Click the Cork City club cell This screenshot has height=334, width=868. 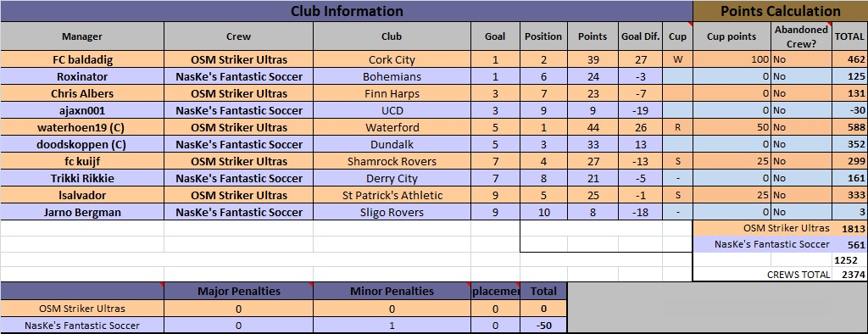coord(392,59)
